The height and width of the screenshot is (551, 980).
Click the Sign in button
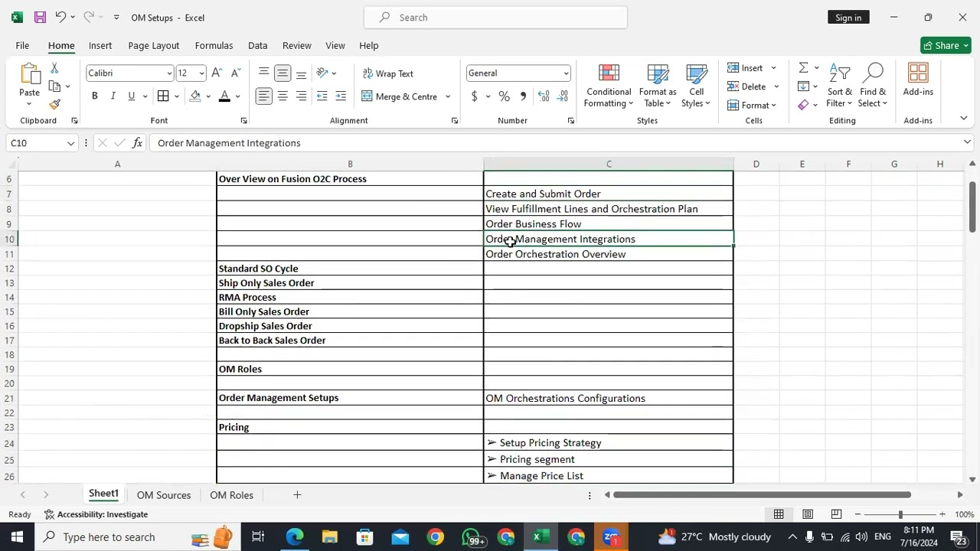[848, 17]
